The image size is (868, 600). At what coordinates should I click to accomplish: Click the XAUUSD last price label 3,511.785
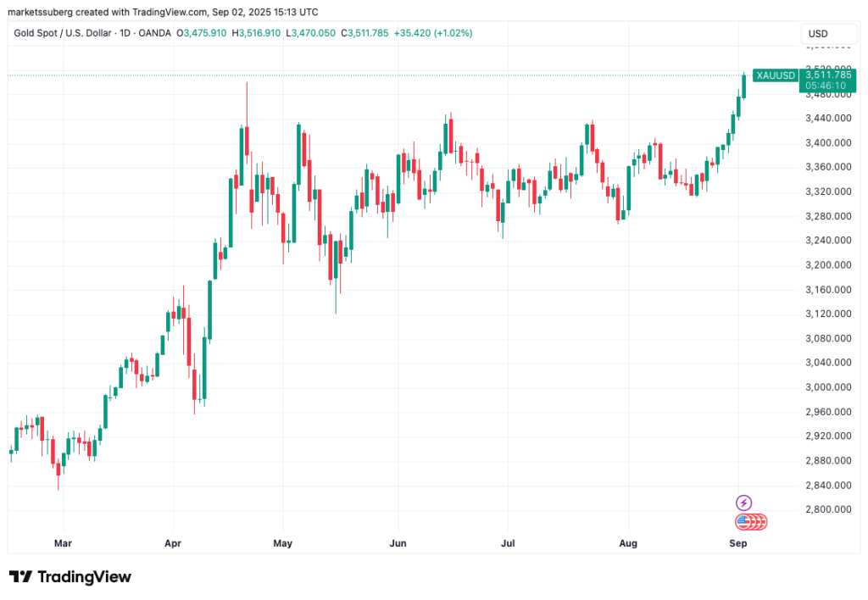click(826, 75)
